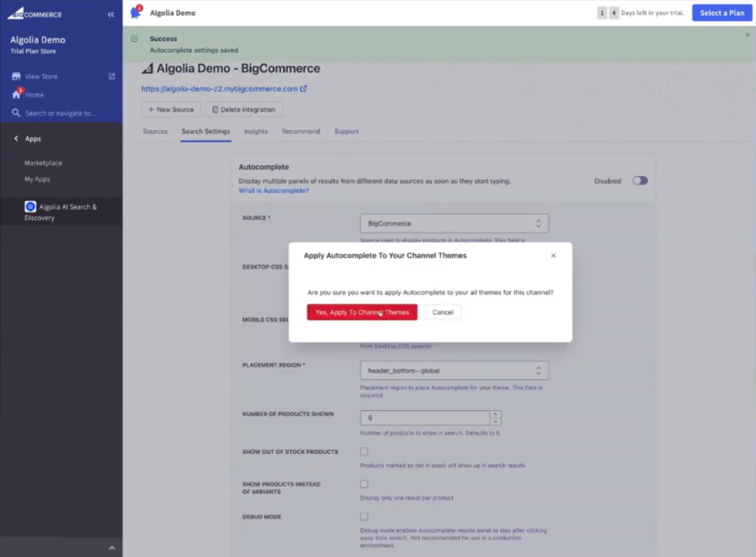Check Show Out Of Stock Products checkbox

[364, 452]
